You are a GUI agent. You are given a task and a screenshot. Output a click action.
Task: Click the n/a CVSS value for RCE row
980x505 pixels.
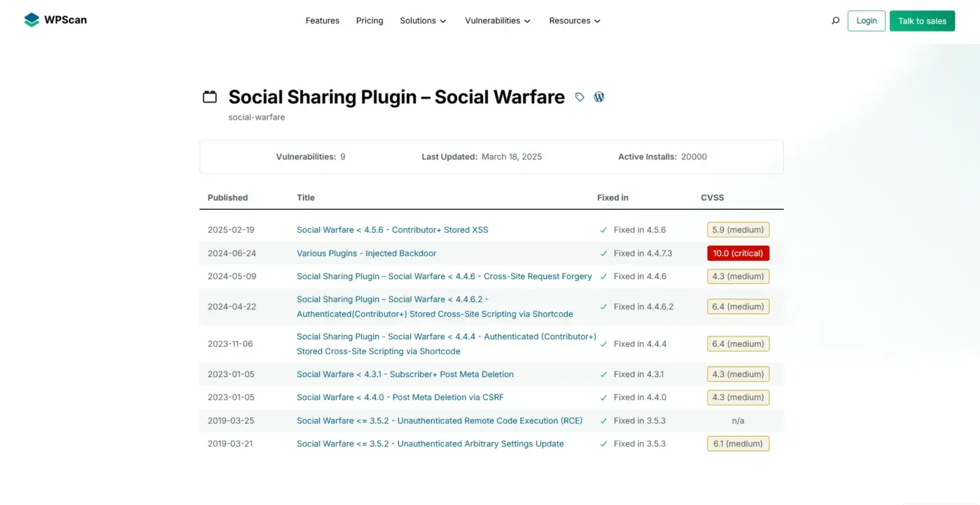(738, 421)
